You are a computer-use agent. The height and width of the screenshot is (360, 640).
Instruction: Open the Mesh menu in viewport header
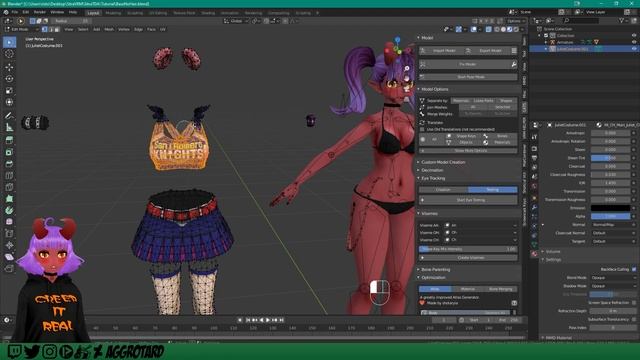(109, 29)
